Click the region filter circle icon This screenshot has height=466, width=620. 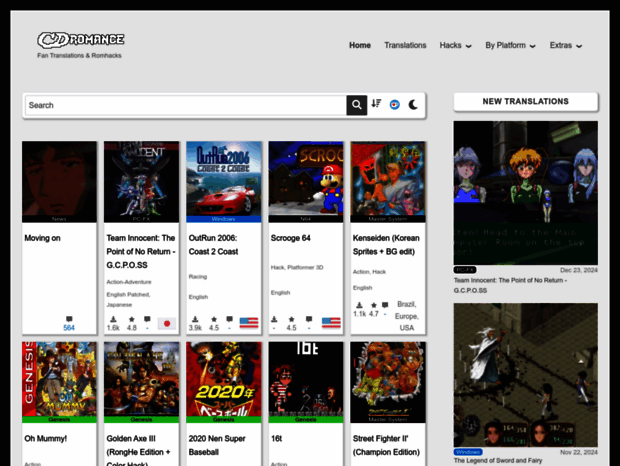click(x=394, y=104)
